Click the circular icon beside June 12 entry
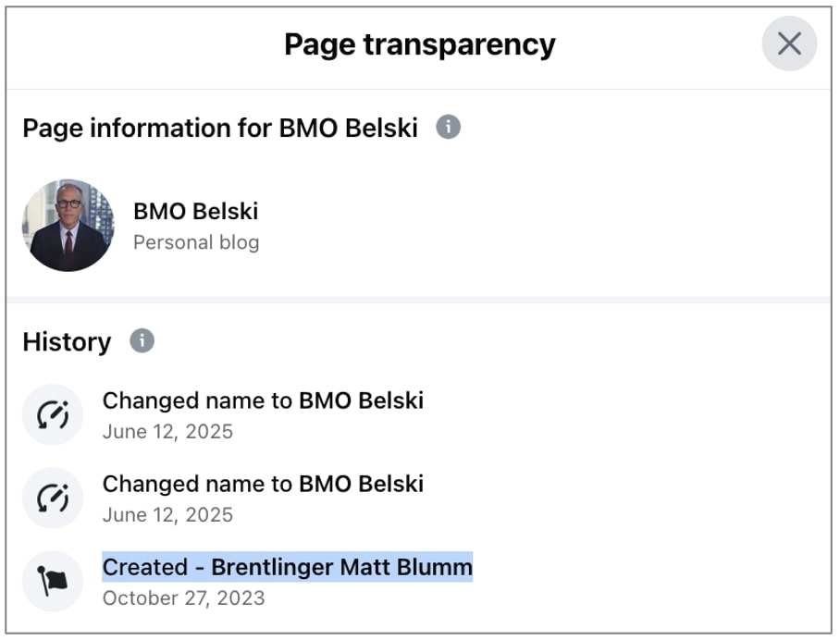This screenshot has width=840, height=640. 53,414
